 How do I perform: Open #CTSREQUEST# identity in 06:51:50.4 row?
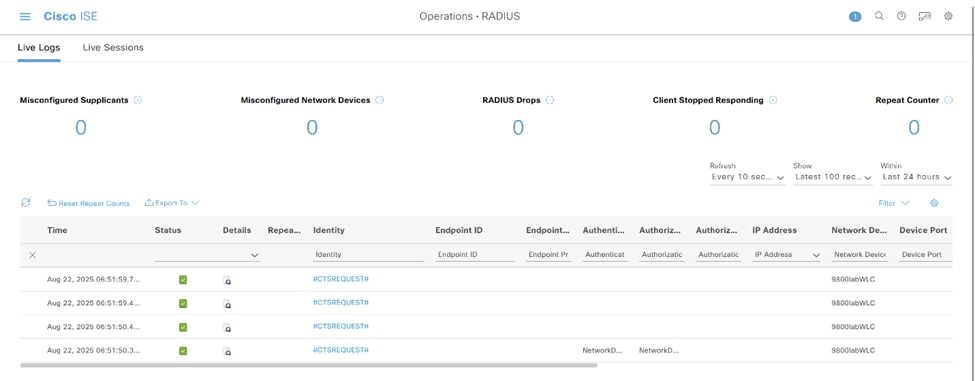tap(341, 326)
